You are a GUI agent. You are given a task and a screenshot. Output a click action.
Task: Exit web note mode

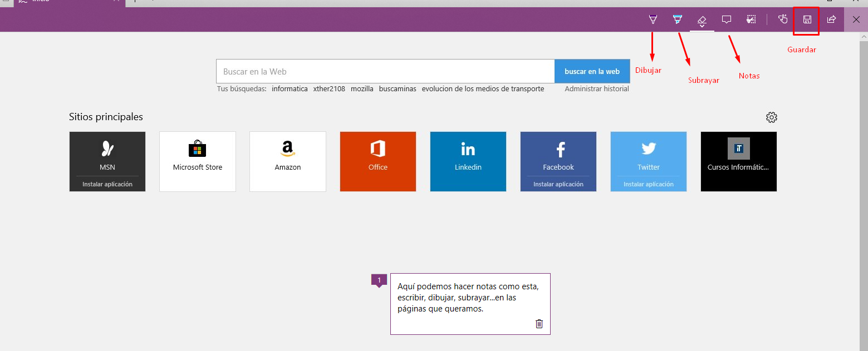tap(856, 19)
